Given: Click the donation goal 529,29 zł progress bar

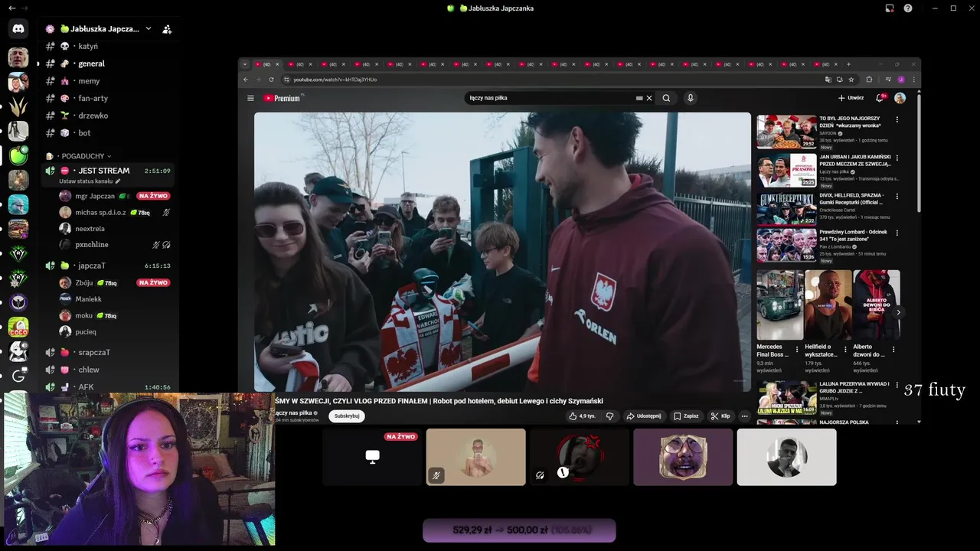Looking at the screenshot, I should click(x=519, y=530).
